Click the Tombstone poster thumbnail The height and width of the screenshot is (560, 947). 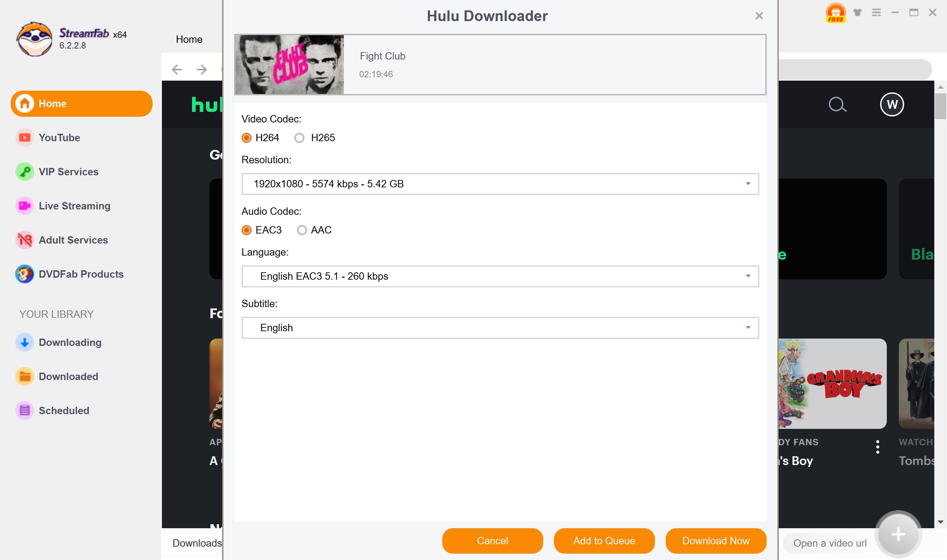pos(917,383)
